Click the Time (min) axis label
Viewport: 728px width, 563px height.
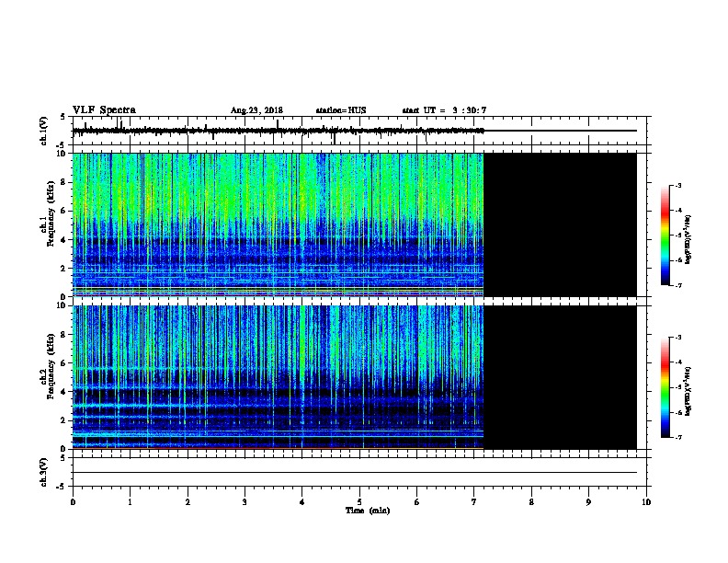pyautogui.click(x=368, y=511)
